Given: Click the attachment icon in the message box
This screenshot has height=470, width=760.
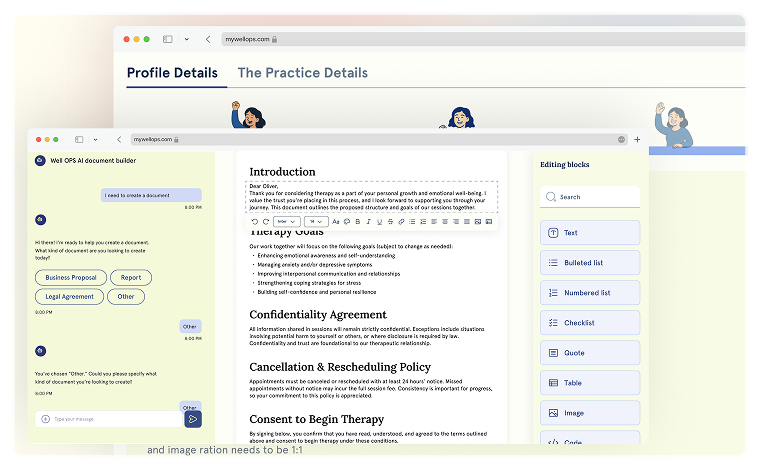Looking at the screenshot, I should [44, 419].
